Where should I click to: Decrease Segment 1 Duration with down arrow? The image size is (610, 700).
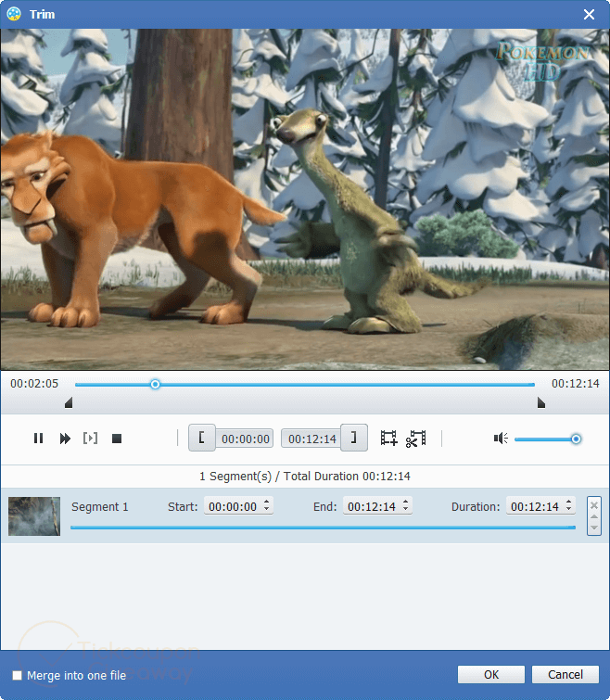tap(569, 509)
